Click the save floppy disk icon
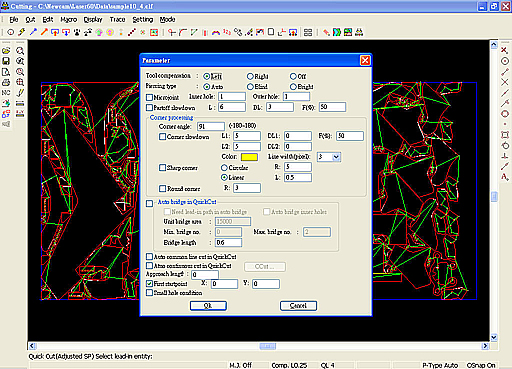512x369 pixels. 6,61
